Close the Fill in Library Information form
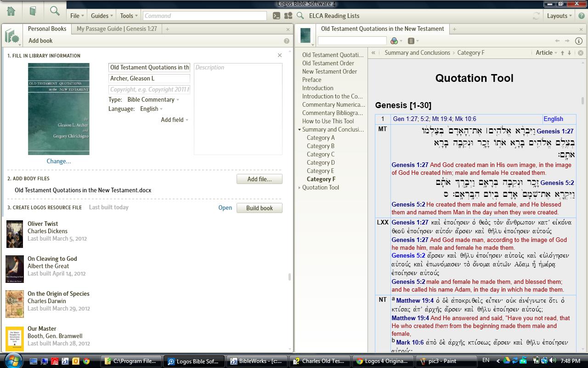The width and height of the screenshot is (588, 368). click(280, 55)
